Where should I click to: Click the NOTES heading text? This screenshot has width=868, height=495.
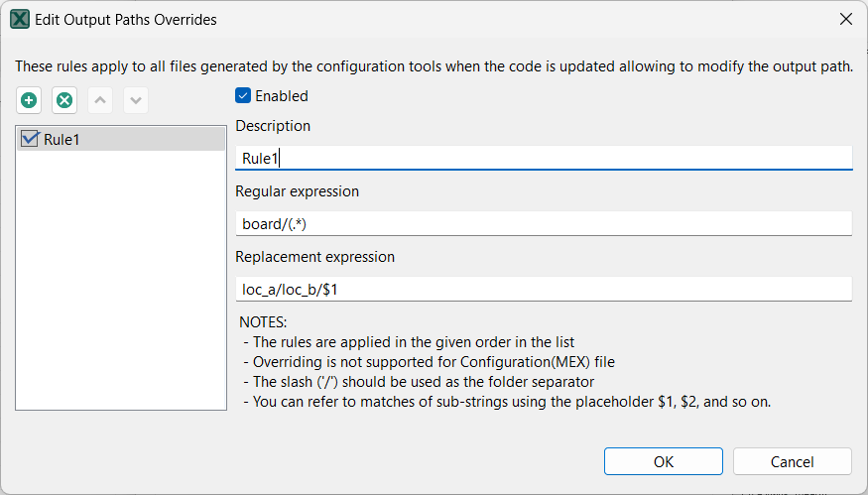(x=263, y=322)
